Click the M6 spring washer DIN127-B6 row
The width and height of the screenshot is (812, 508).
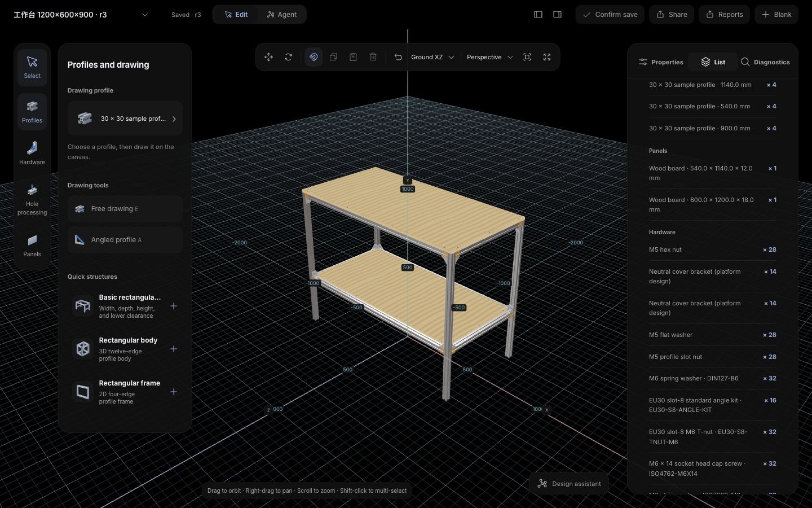713,378
